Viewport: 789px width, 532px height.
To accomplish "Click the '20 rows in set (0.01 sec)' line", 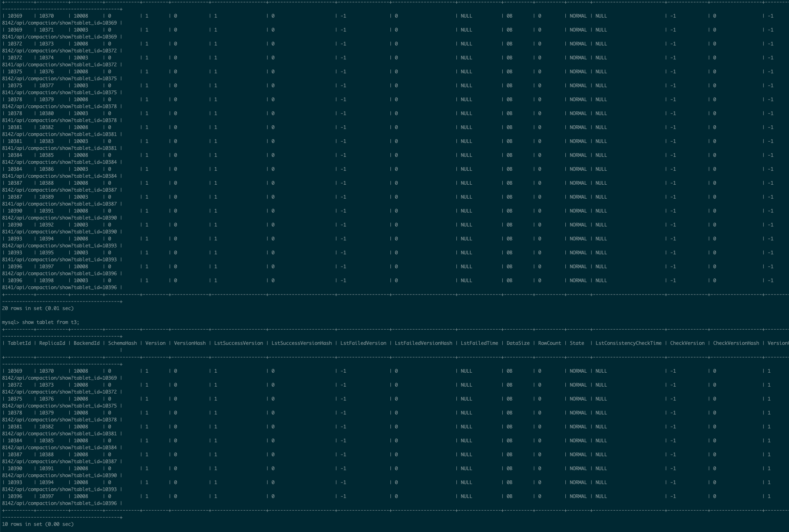I will point(38,308).
